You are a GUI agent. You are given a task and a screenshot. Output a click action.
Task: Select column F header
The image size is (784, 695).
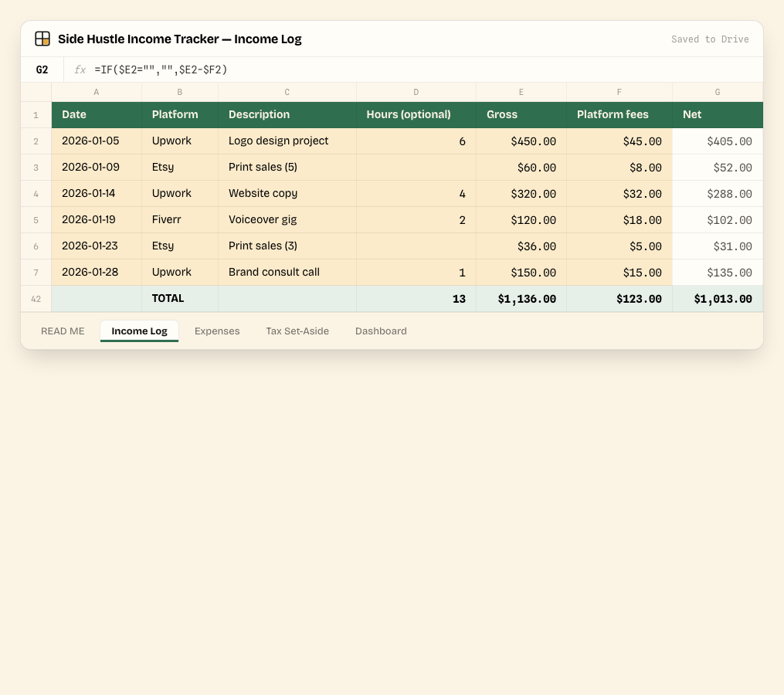coord(619,92)
